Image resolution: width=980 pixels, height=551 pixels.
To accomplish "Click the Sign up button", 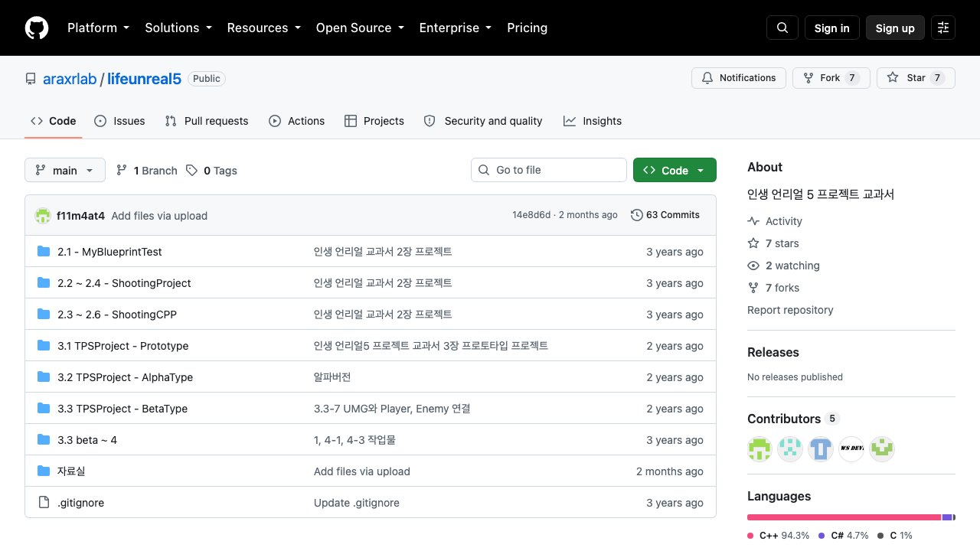I will pos(895,28).
